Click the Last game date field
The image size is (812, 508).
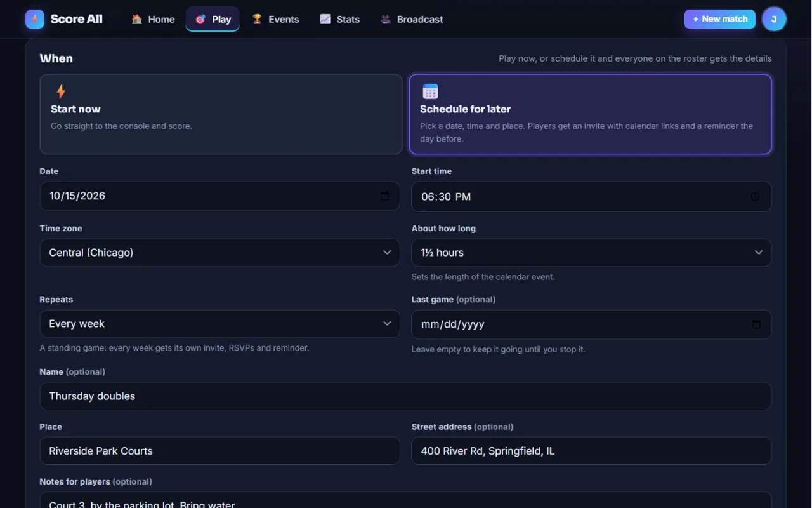click(x=591, y=324)
